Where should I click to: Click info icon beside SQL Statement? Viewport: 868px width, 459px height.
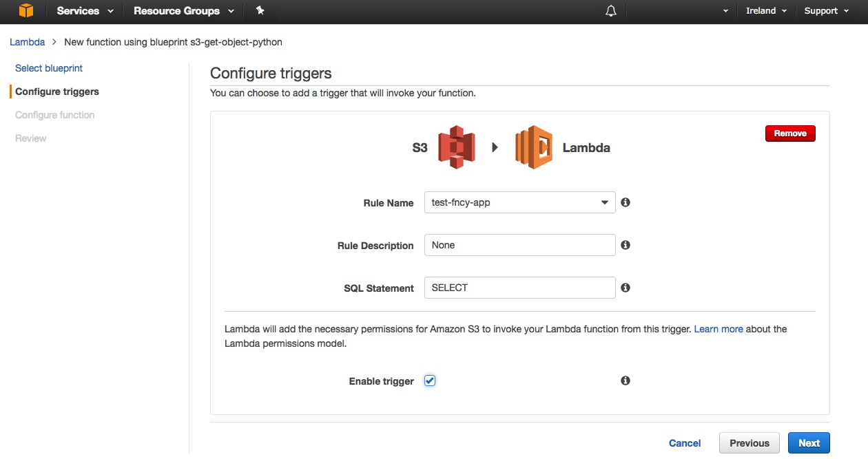coord(626,288)
